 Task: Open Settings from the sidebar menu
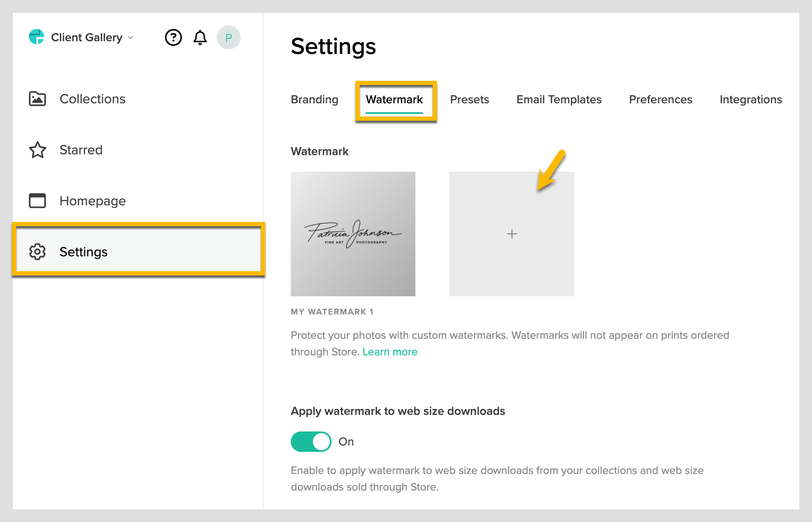pyautogui.click(x=83, y=252)
